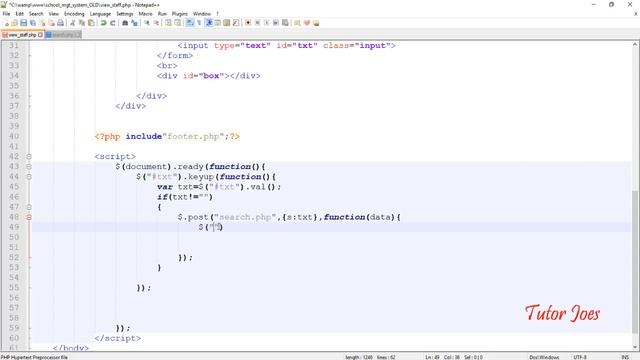Close the view_staff.php tab
The width and height of the screenshot is (640, 360).
pyautogui.click(x=40, y=35)
